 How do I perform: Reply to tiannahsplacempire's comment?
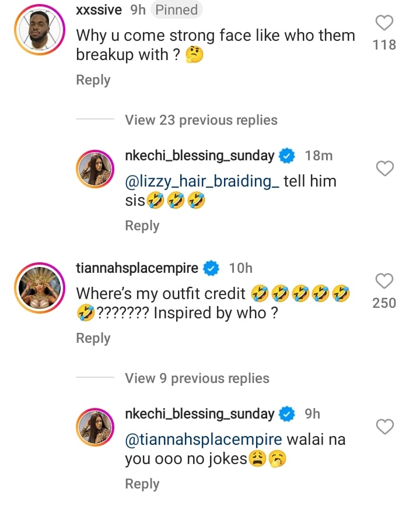(x=93, y=338)
